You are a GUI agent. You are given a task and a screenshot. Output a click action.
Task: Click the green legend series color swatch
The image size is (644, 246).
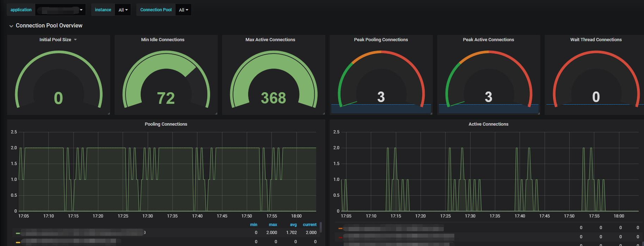[18, 233]
